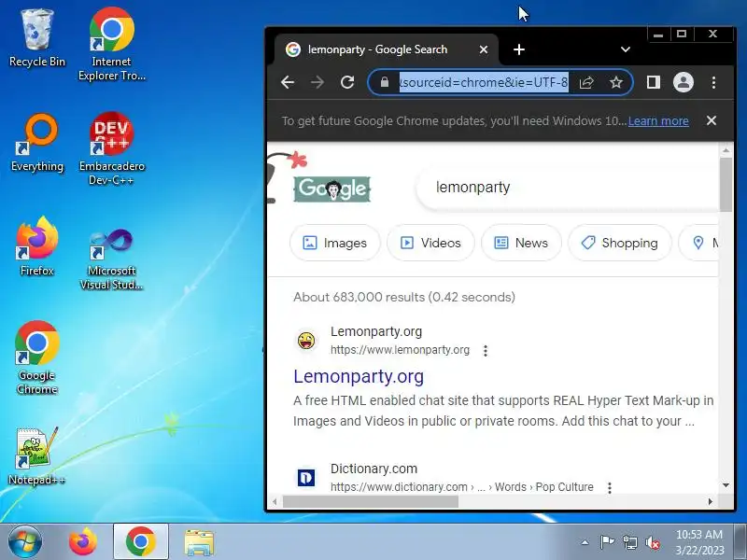The height and width of the screenshot is (560, 747).
Task: Filter results by Shopping
Action: pyautogui.click(x=620, y=243)
